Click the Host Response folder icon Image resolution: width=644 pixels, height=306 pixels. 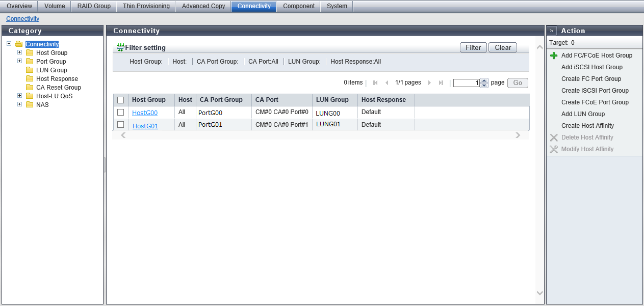30,79
